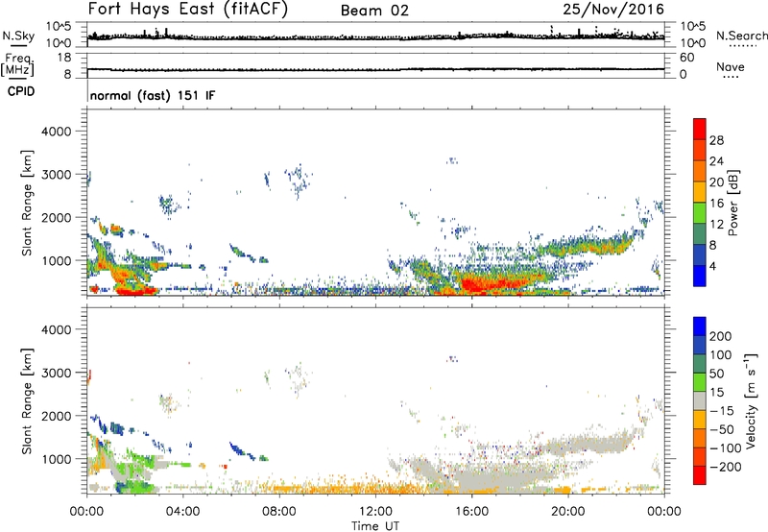Click the "16:00" time tick label
The width and height of the screenshot is (768, 532).
click(471, 512)
